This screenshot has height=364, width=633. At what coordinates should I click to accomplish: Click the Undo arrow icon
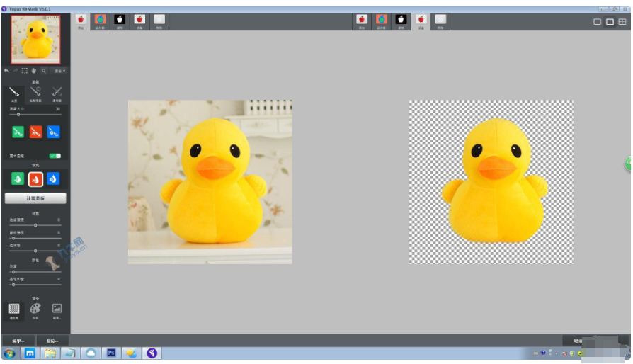click(x=6, y=71)
